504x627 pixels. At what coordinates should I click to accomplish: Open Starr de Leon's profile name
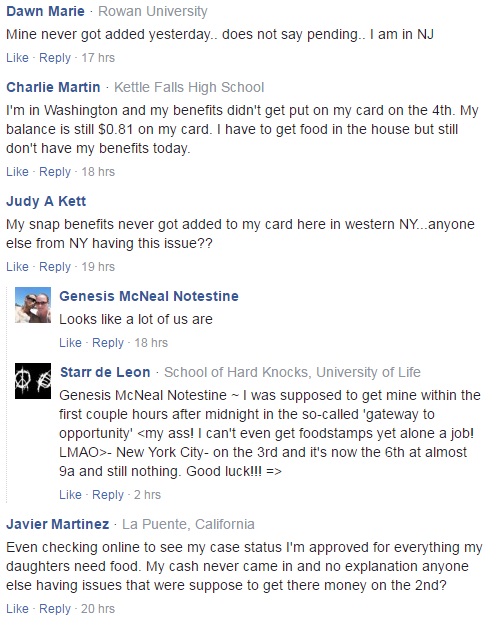105,372
